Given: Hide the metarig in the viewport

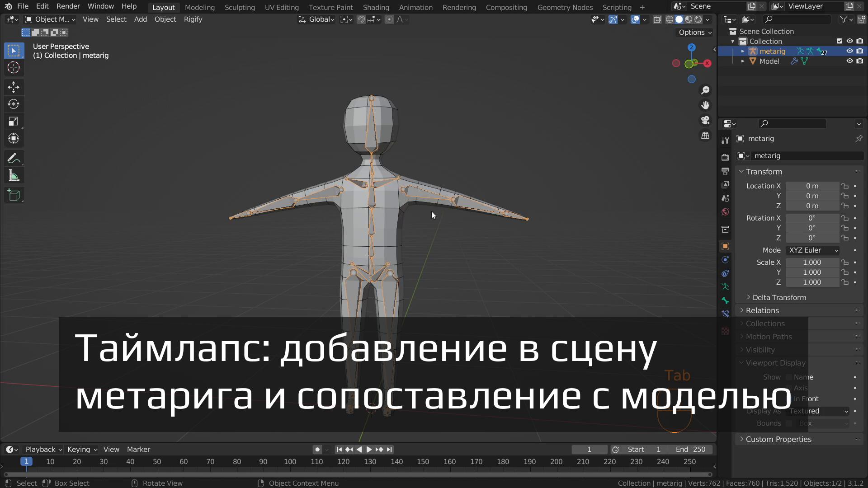Looking at the screenshot, I should (849, 51).
